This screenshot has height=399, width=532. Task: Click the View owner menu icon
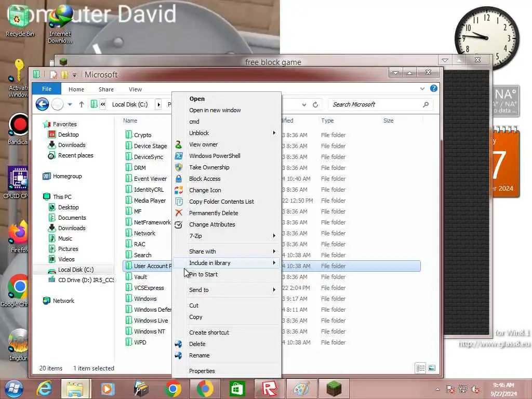[x=179, y=145]
